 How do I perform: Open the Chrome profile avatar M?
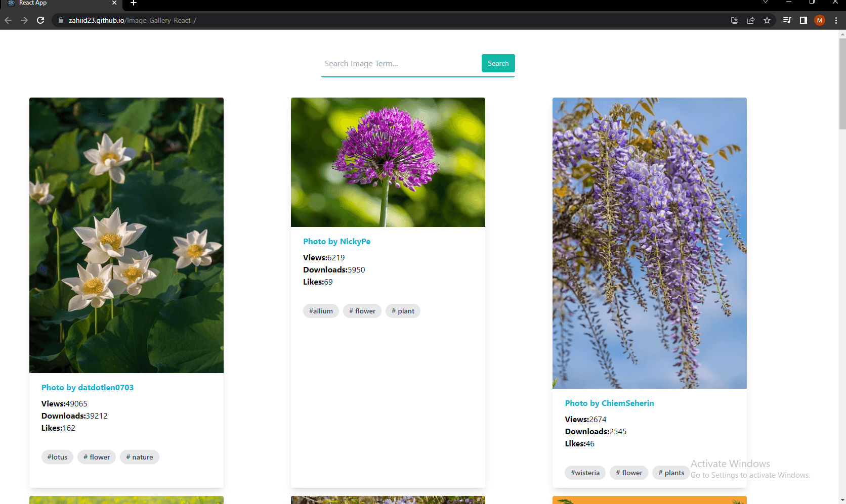tap(820, 20)
